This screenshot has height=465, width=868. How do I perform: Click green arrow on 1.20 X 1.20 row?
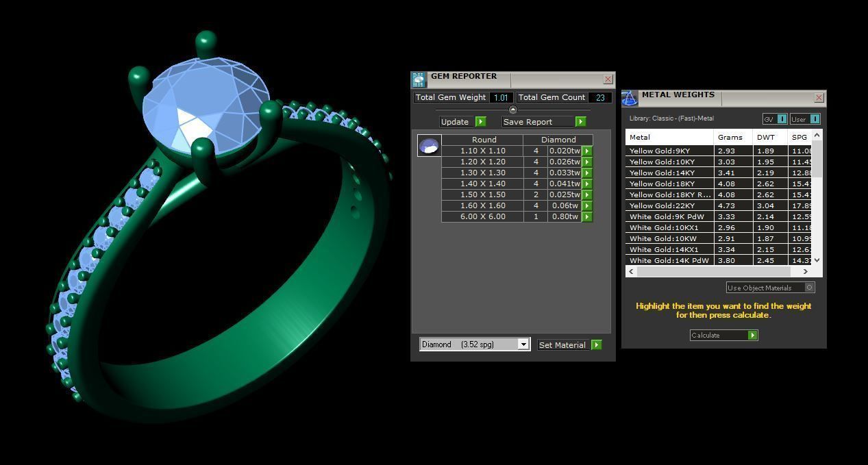[587, 162]
